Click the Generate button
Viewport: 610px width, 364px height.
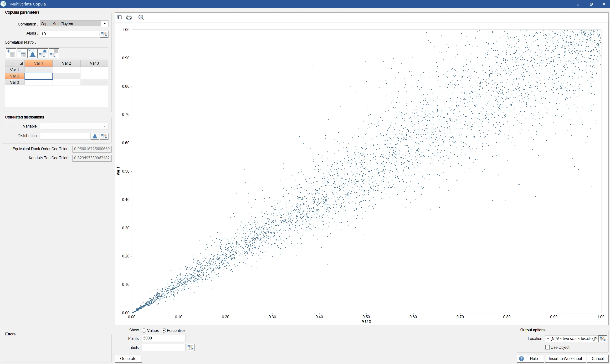click(128, 358)
